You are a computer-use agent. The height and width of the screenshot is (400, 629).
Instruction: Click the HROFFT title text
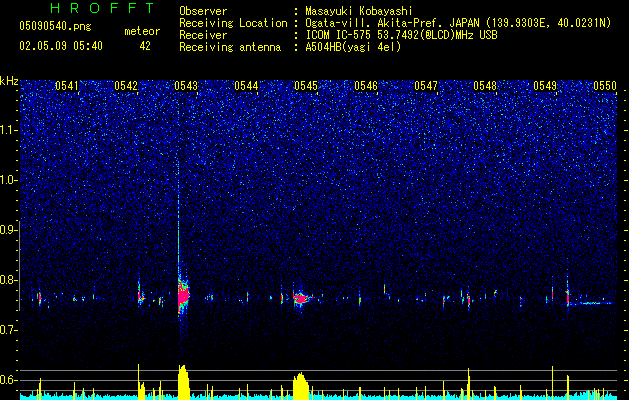pyautogui.click(x=102, y=8)
